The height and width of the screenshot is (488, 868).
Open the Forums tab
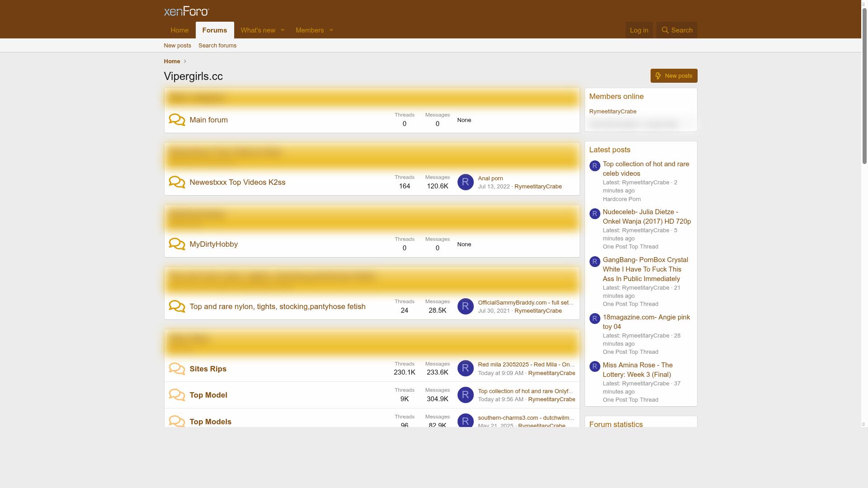(214, 30)
